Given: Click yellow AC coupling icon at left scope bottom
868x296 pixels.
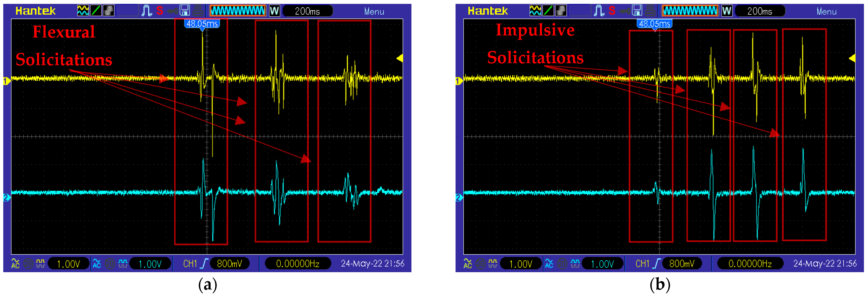Looking at the screenshot, I should tap(15, 264).
